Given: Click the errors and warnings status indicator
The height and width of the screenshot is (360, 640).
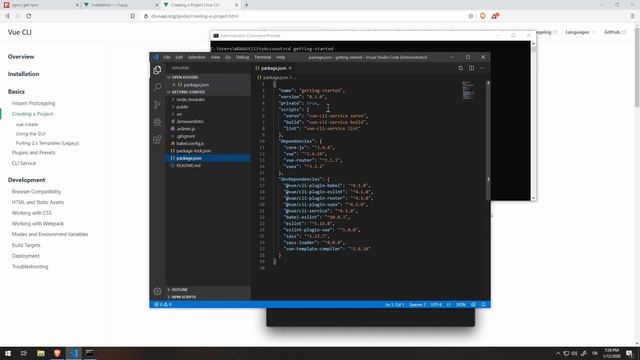Looking at the screenshot, I should 163,304.
